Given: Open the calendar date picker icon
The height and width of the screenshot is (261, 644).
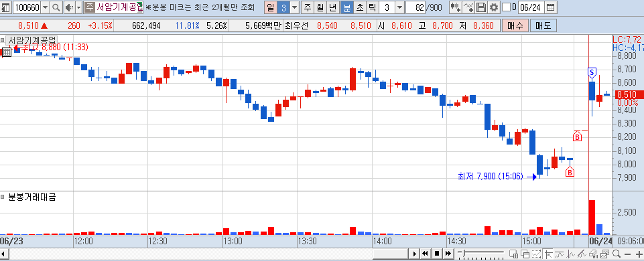Looking at the screenshot, I should click(x=551, y=7).
